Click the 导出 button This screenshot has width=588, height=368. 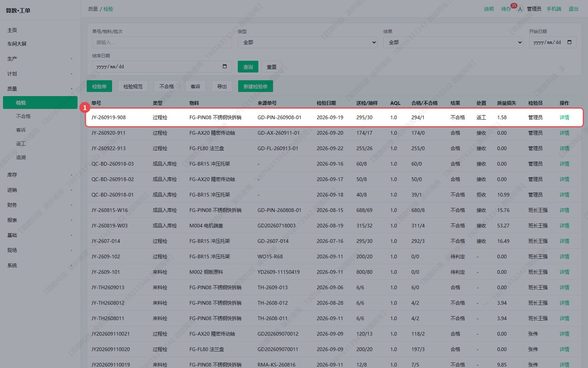pos(222,86)
